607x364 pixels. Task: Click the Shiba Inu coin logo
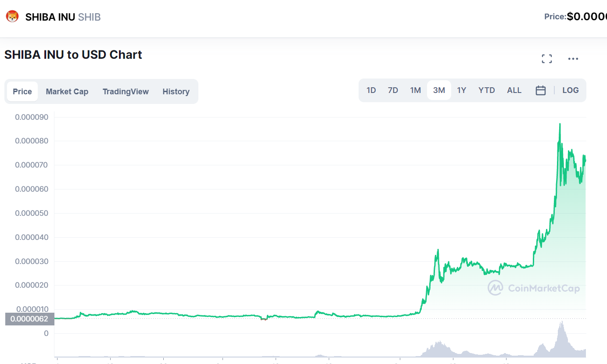[x=12, y=16]
